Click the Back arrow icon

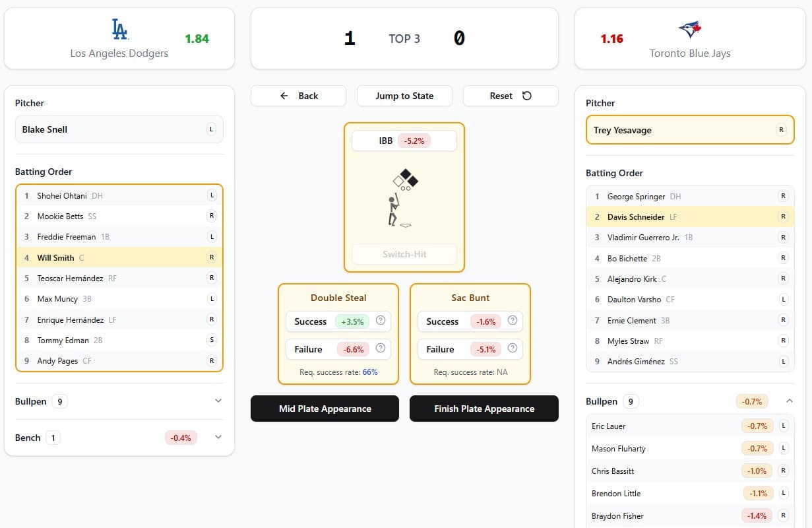284,96
